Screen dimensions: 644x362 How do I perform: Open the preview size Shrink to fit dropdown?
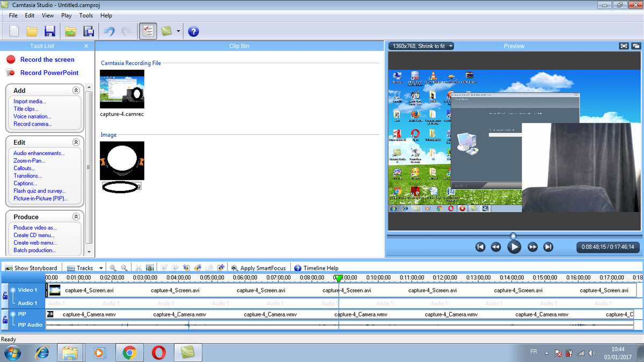click(x=422, y=46)
